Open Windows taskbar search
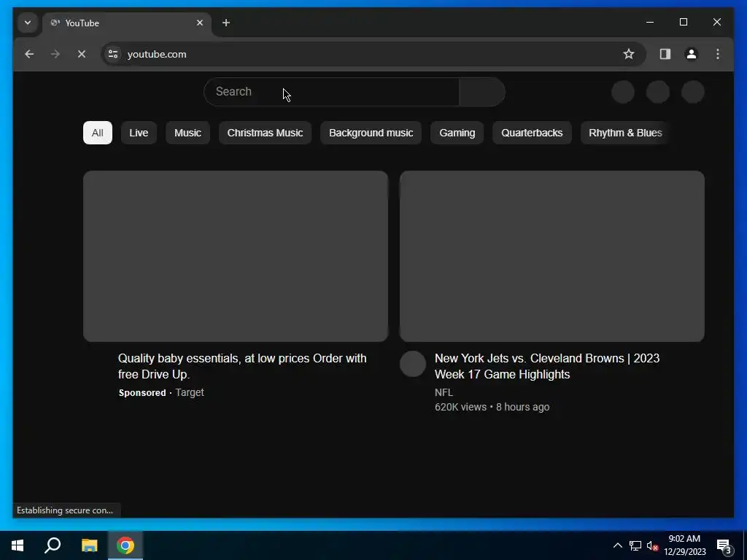The height and width of the screenshot is (560, 747). click(53, 545)
